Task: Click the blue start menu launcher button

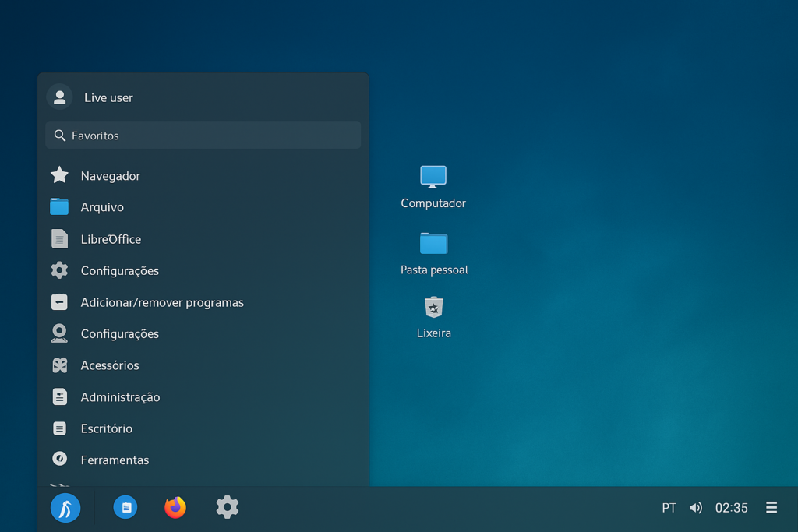Action: click(x=65, y=509)
